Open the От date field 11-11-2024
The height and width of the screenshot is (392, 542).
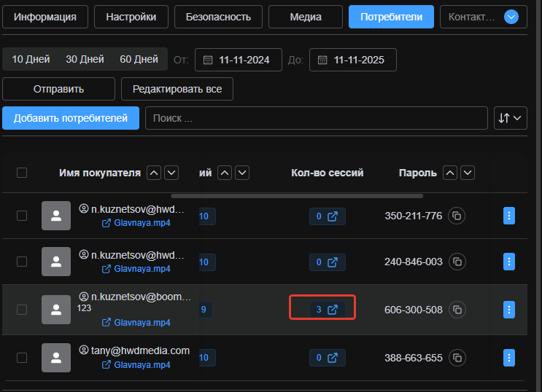click(239, 60)
